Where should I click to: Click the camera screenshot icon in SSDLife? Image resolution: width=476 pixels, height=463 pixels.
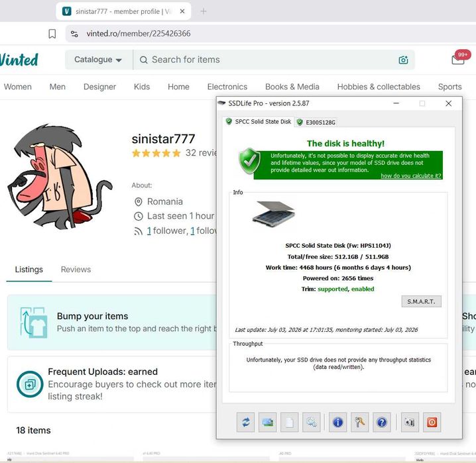(x=410, y=422)
